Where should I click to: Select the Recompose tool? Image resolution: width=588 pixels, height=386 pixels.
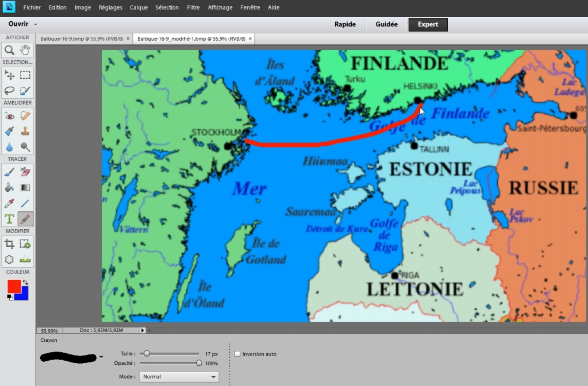25,244
